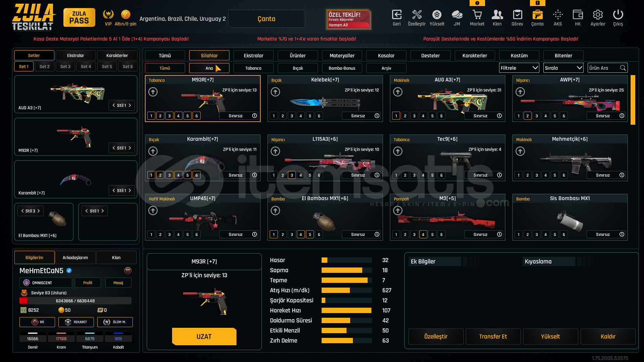Open the HK wallet icon

(578, 15)
